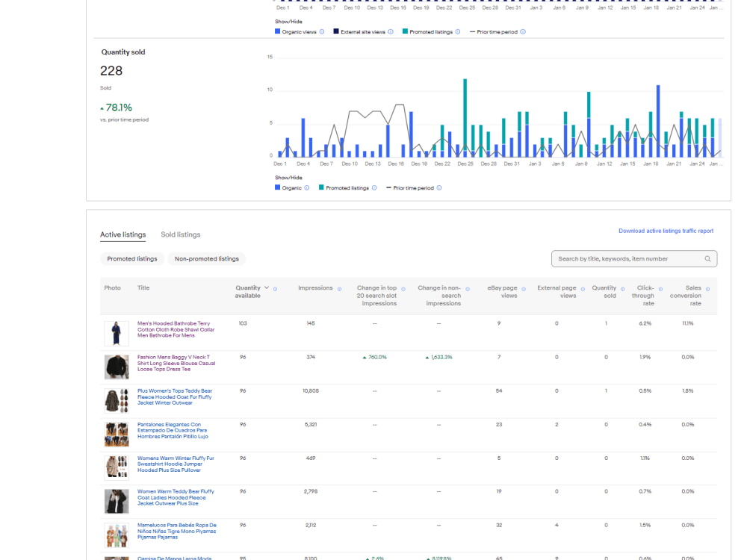This screenshot has width=747, height=560.
Task: Open Fashion Mens Baggy V Neck T Shirt listing
Action: point(176,364)
